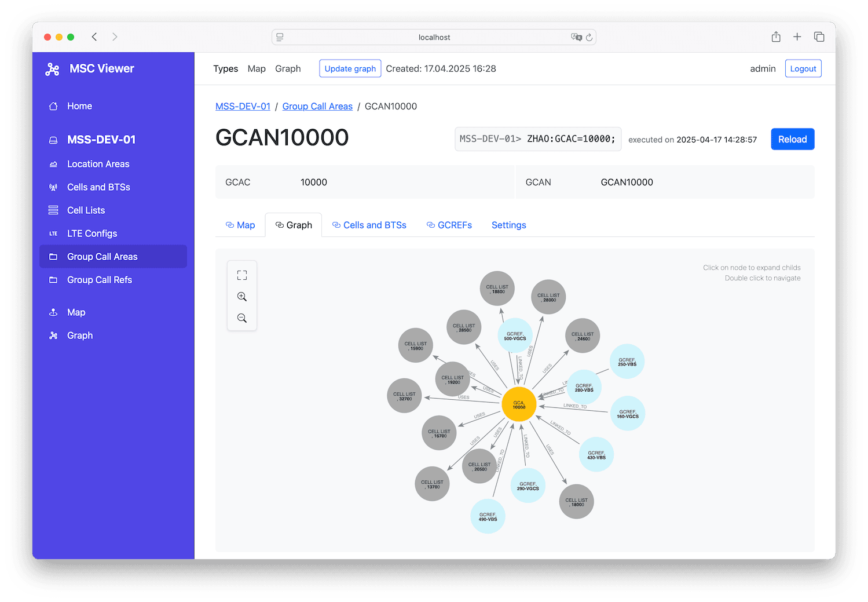Click the ZHAO:GCAC=10000 command text
The image size is (868, 602).
(x=571, y=139)
